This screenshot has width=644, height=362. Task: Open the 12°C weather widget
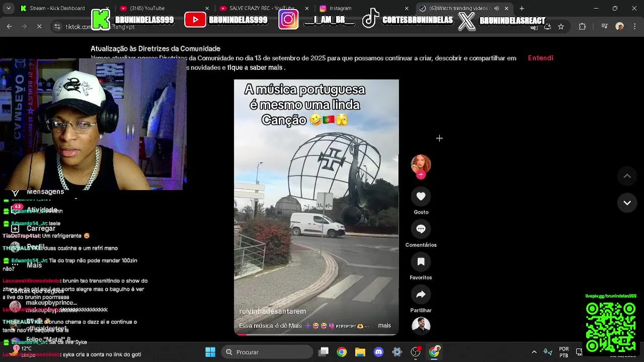click(x=23, y=351)
